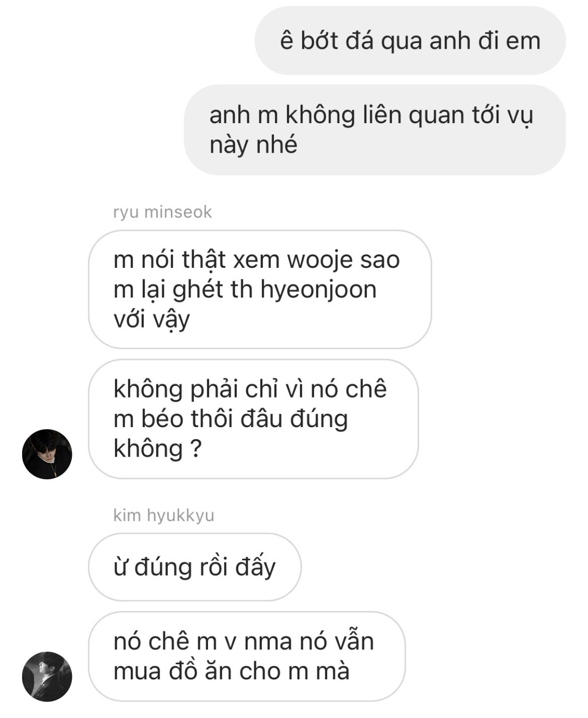Select the sender name ryu minseok

point(162,212)
